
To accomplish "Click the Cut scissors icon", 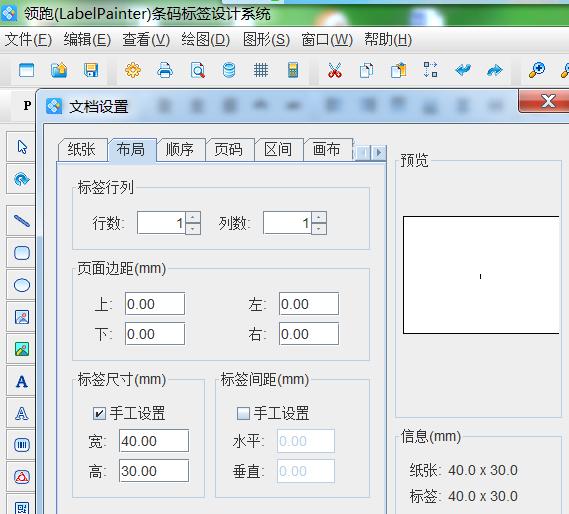I will [x=335, y=70].
